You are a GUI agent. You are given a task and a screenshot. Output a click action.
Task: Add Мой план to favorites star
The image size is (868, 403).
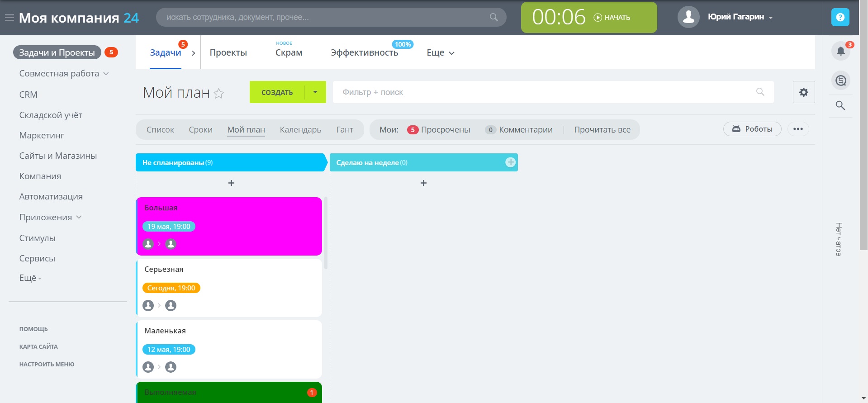tap(219, 94)
